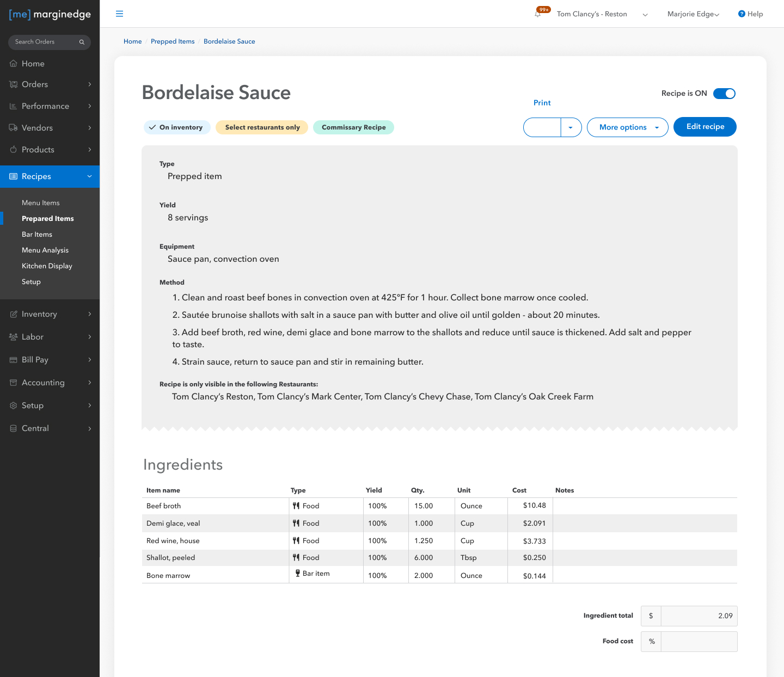Go to Prepped Items breadcrumb link
The height and width of the screenshot is (677, 784).
(173, 41)
